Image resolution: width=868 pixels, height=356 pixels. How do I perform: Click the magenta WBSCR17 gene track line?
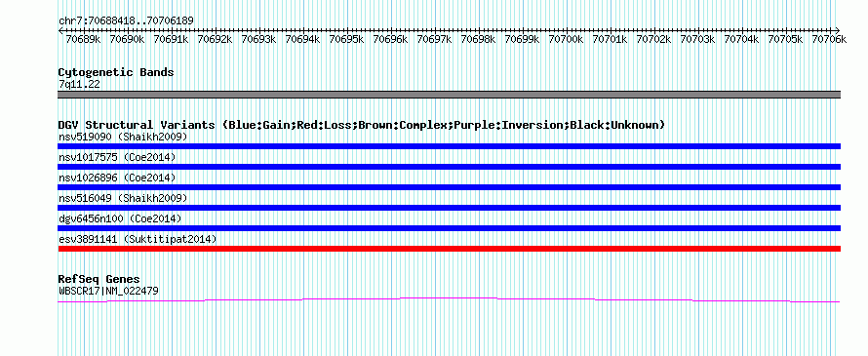click(449, 299)
